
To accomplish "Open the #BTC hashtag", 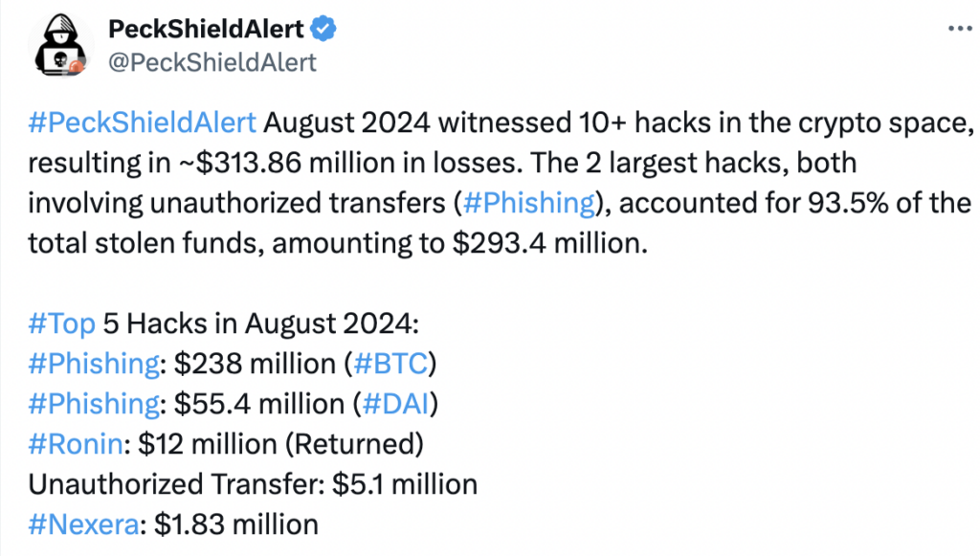I will tap(390, 364).
